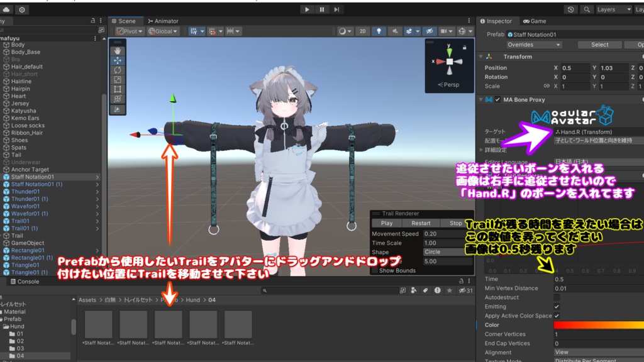Select the combined Transform tool

(x=118, y=99)
